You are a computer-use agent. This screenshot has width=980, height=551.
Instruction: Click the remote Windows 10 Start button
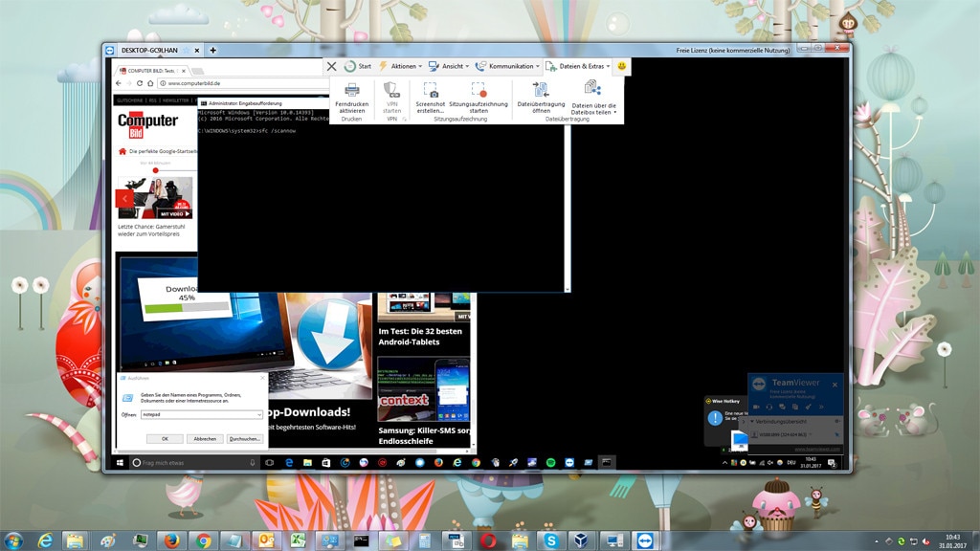(x=120, y=463)
